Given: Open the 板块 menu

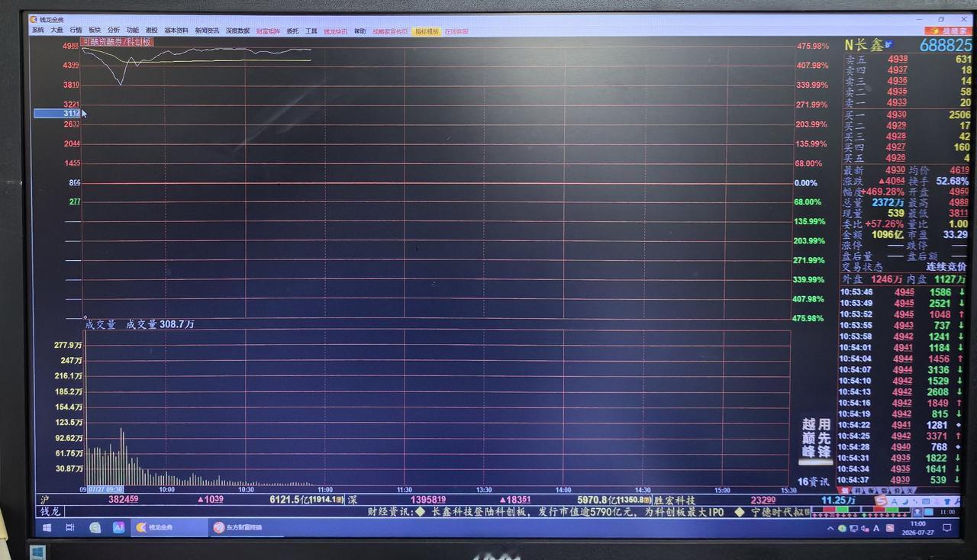Looking at the screenshot, I should tap(95, 31).
